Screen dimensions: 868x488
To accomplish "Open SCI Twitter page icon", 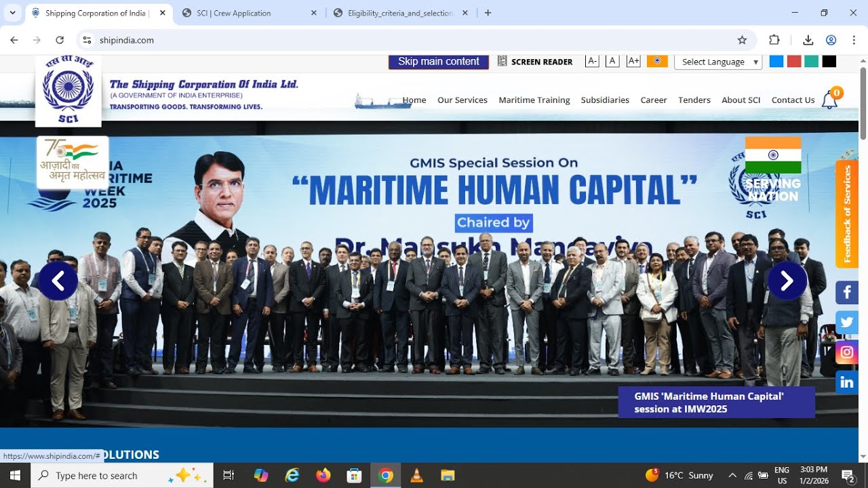I will pyautogui.click(x=847, y=323).
